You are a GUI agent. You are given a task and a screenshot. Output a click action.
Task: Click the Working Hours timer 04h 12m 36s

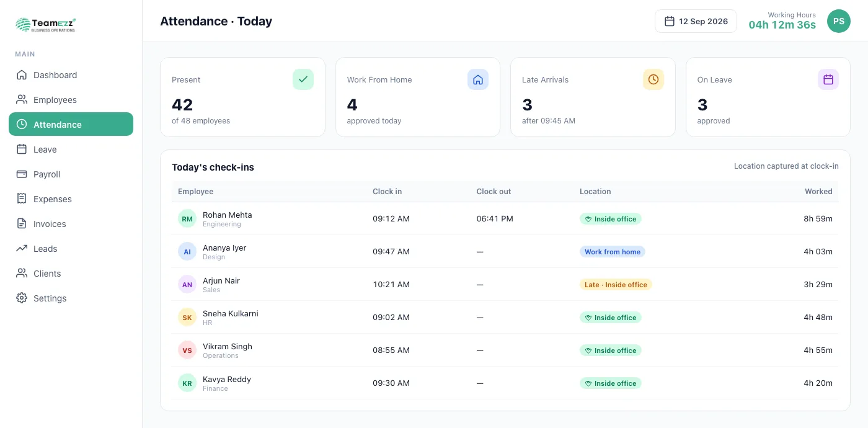pyautogui.click(x=782, y=25)
